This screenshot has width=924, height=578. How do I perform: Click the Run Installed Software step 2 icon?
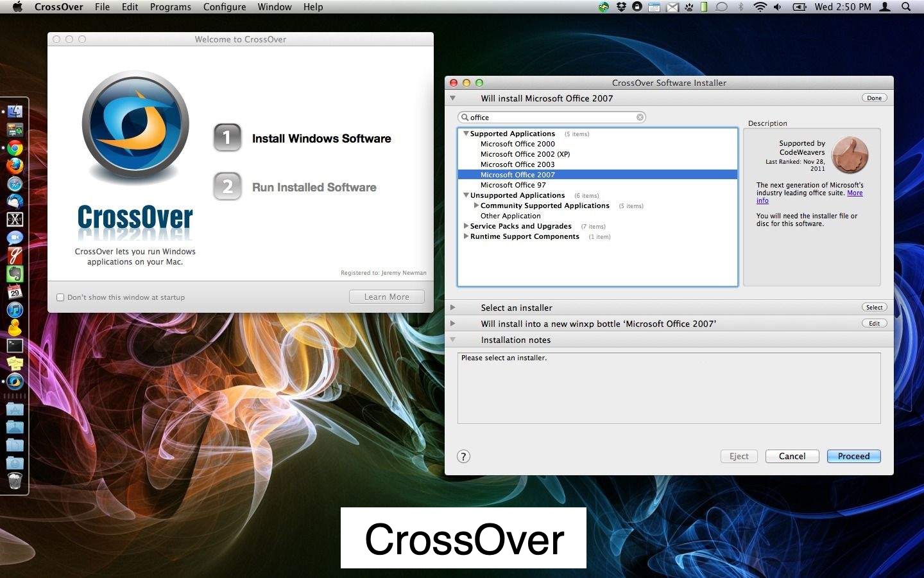227,186
